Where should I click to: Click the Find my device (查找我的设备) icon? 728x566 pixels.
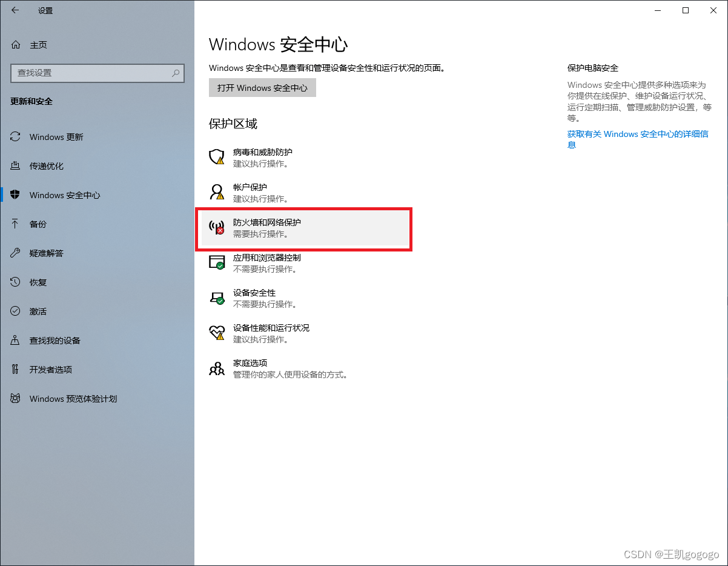pos(16,341)
